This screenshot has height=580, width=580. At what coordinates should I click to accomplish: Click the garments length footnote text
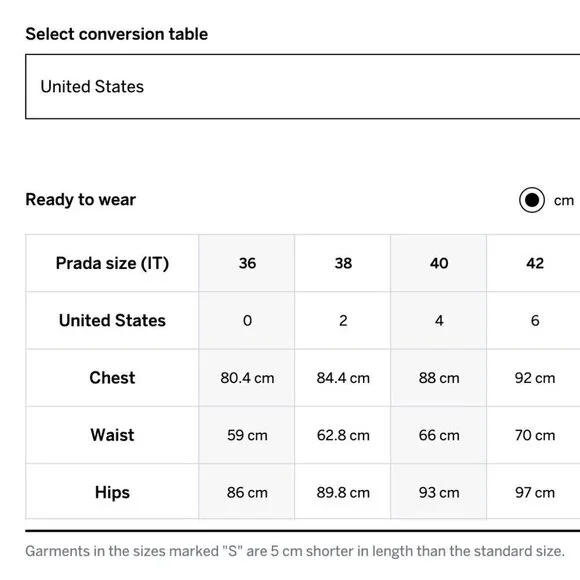pyautogui.click(x=295, y=551)
